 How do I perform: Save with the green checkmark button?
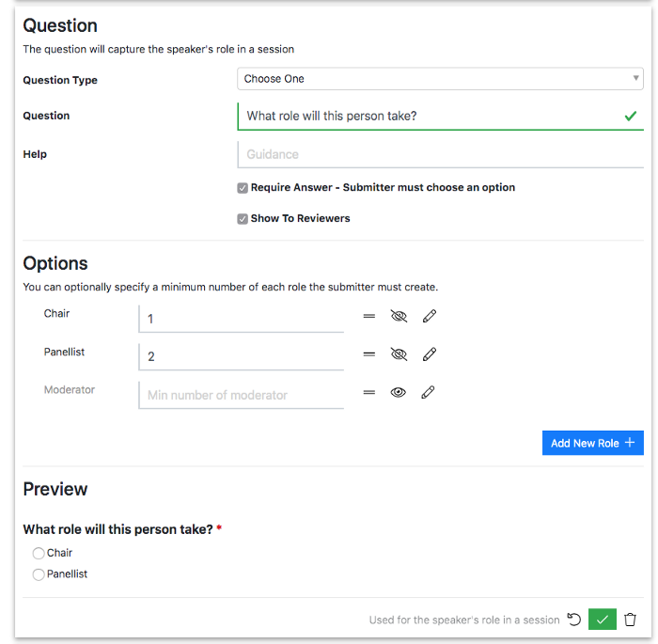pos(603,620)
